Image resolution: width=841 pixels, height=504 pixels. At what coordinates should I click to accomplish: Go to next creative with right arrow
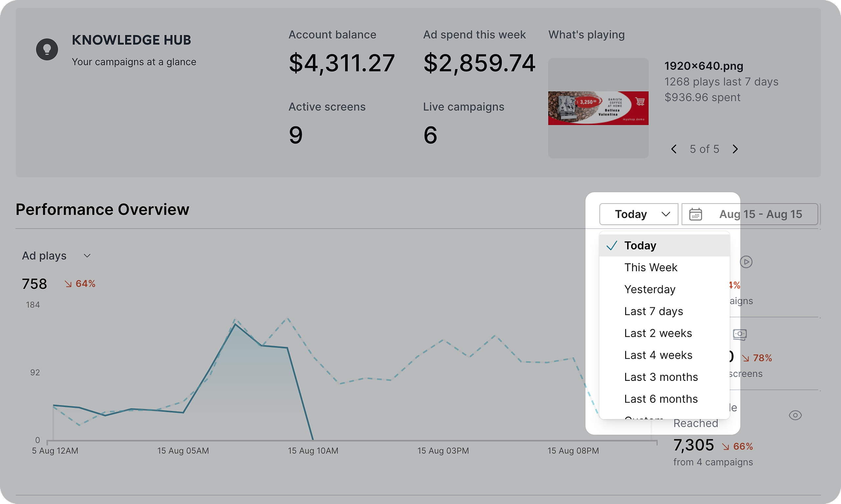(735, 149)
